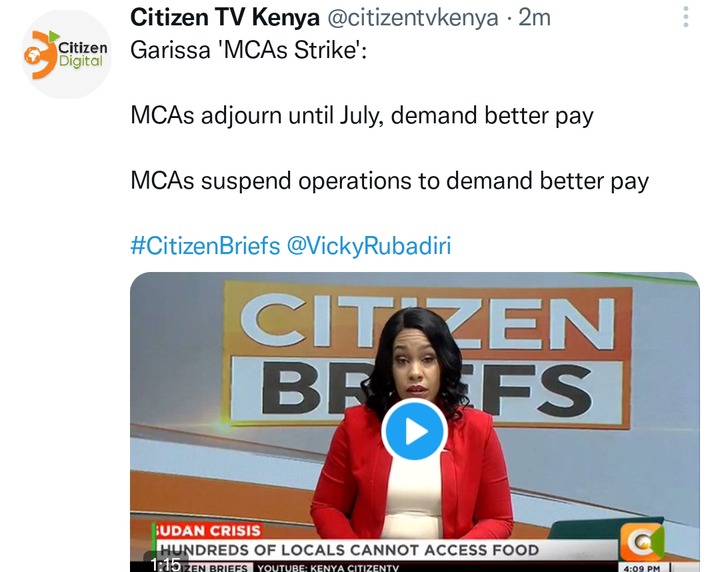Play the Citizen Briefs video
The height and width of the screenshot is (572, 720).
point(415,430)
